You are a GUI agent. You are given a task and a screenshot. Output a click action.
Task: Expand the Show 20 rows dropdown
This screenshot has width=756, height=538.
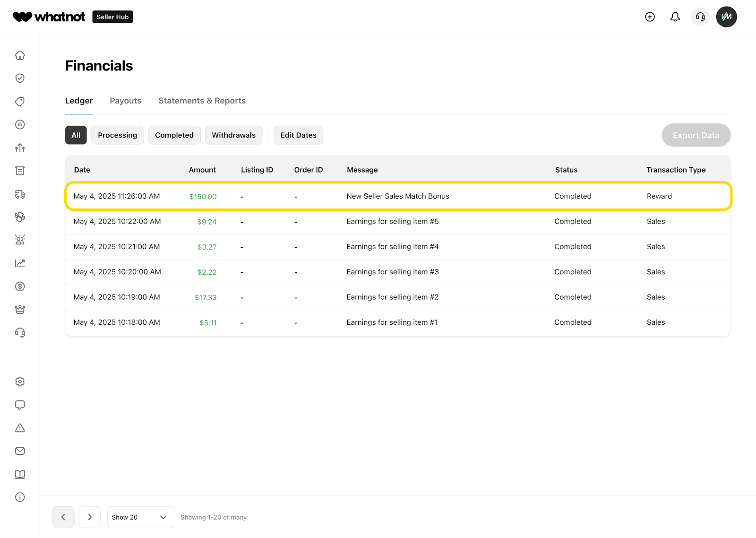[140, 517]
